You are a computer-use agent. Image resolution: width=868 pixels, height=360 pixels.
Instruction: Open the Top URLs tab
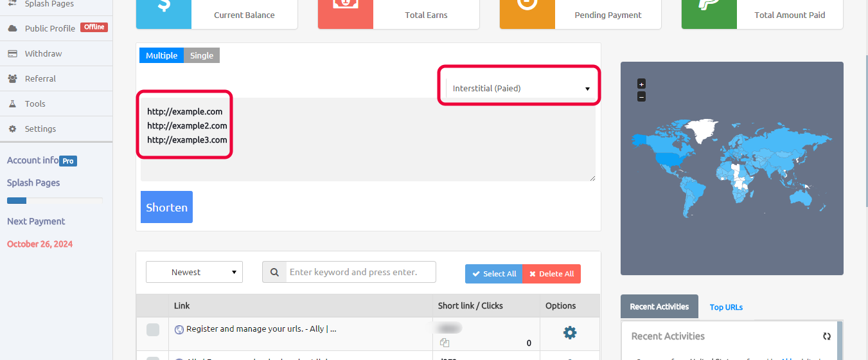coord(726,307)
